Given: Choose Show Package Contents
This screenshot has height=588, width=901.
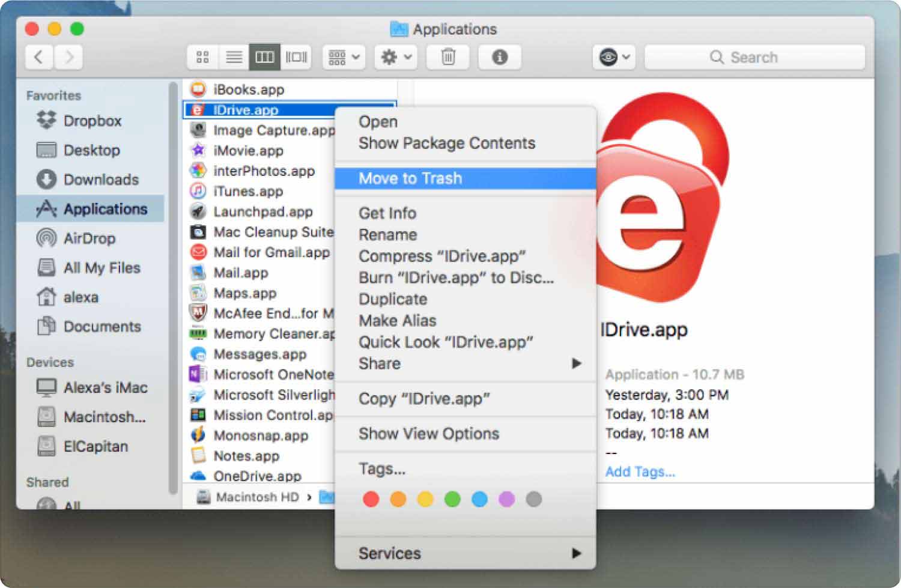Looking at the screenshot, I should click(466, 144).
